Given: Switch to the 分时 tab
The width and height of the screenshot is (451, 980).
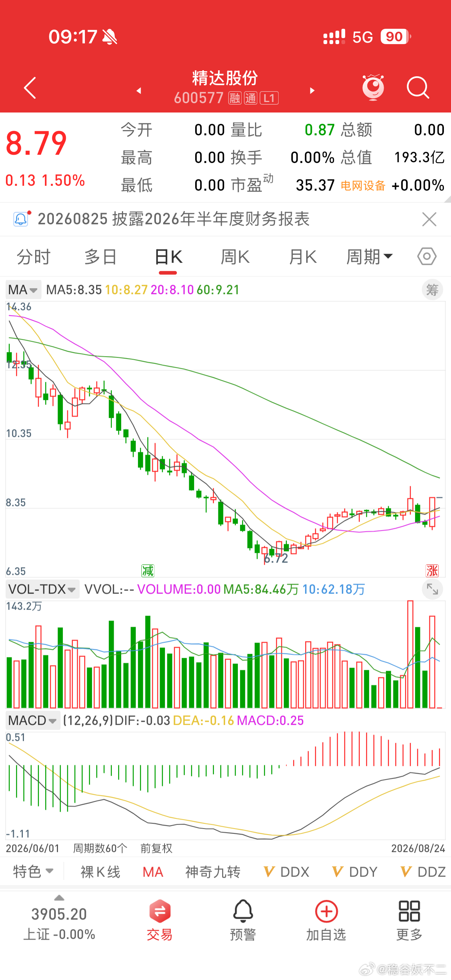Looking at the screenshot, I should point(34,257).
